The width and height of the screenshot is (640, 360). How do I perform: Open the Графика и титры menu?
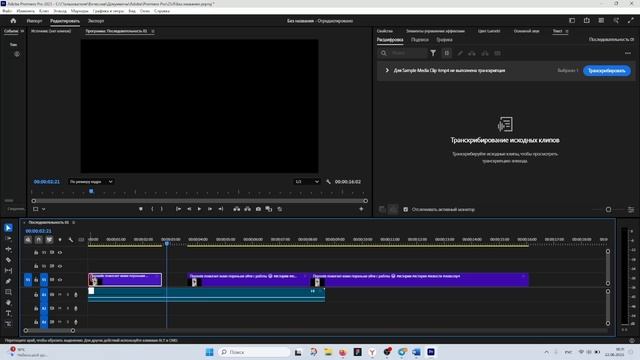(108, 11)
